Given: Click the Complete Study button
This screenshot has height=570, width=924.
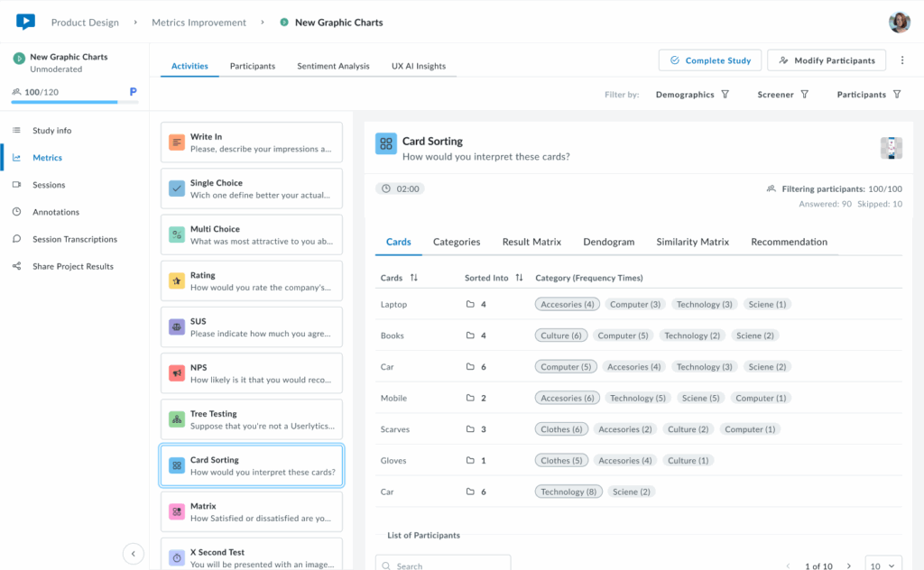Looking at the screenshot, I should point(710,60).
